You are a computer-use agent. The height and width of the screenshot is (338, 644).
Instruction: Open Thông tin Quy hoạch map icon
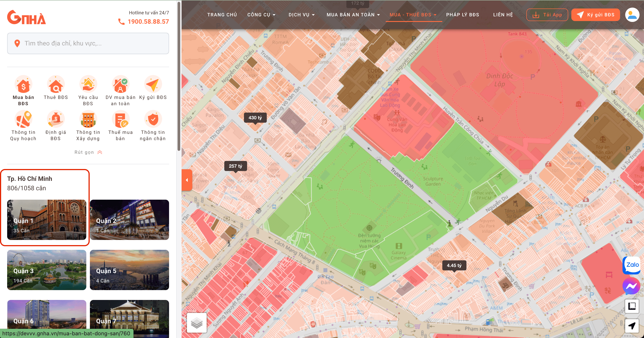[23, 119]
